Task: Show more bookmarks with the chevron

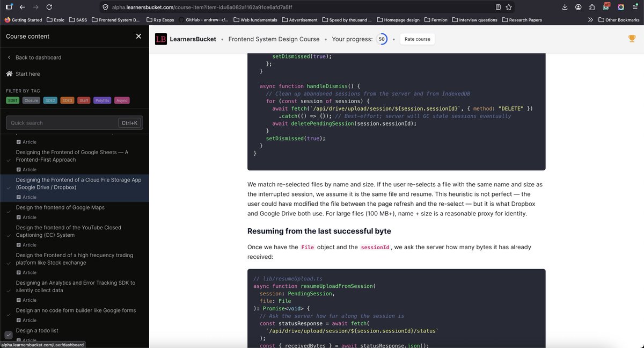Action: 590,20
